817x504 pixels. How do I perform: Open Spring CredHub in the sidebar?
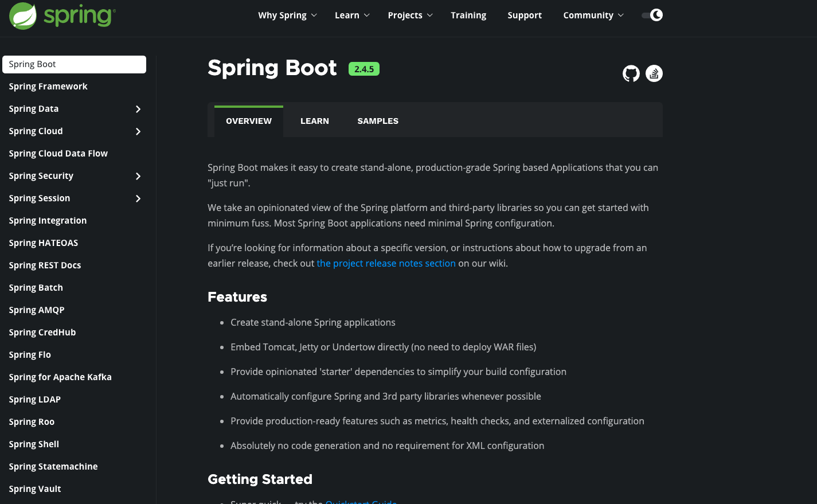click(42, 333)
